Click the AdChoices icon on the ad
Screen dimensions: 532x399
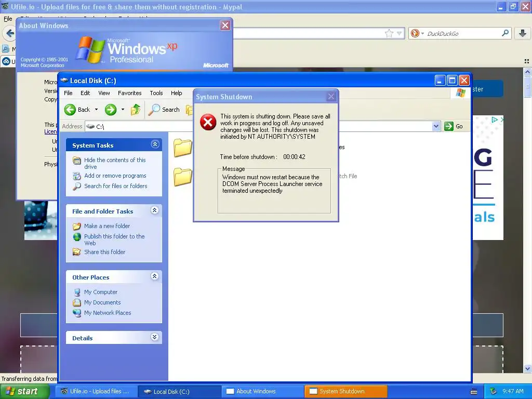click(495, 120)
